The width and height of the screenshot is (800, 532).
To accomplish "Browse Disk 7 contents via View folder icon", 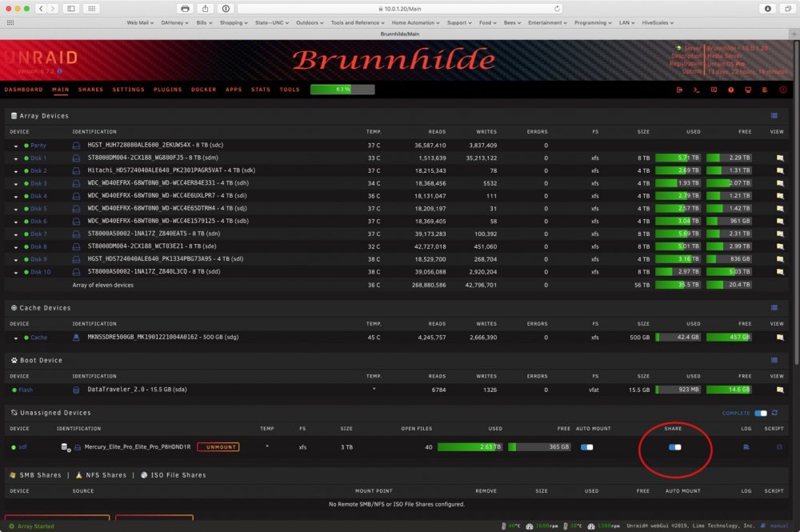I will coord(779,234).
